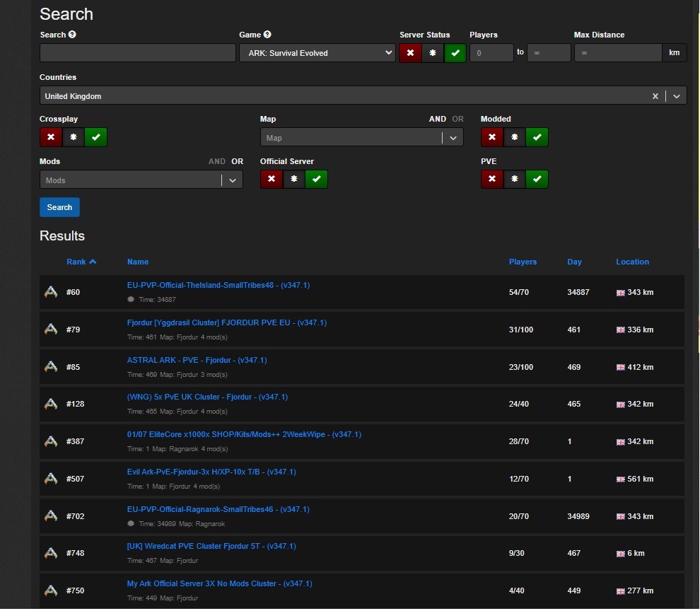700x611 pixels.
Task: Open Fjordur [Yggdrasil Cluster] FJORDUR PVE EU link
Action: (227, 323)
